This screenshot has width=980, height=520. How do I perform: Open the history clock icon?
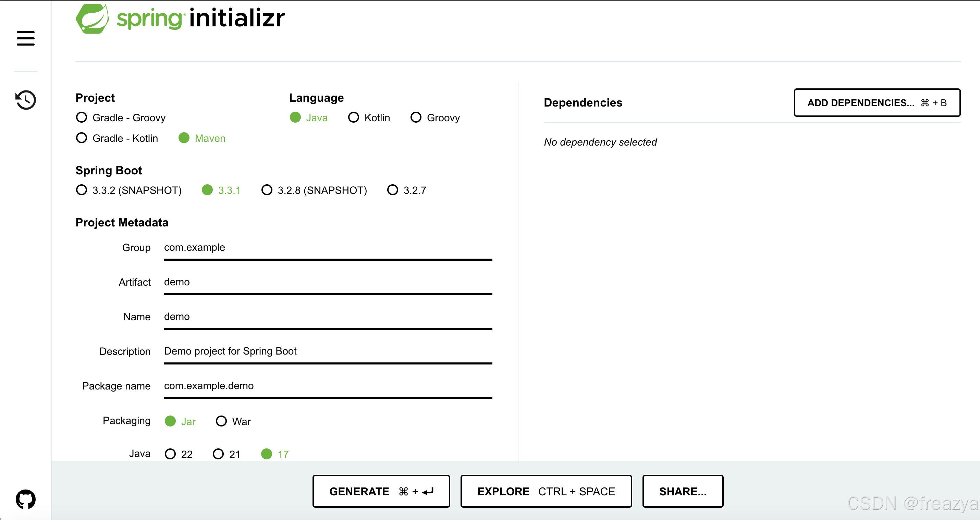(x=25, y=100)
